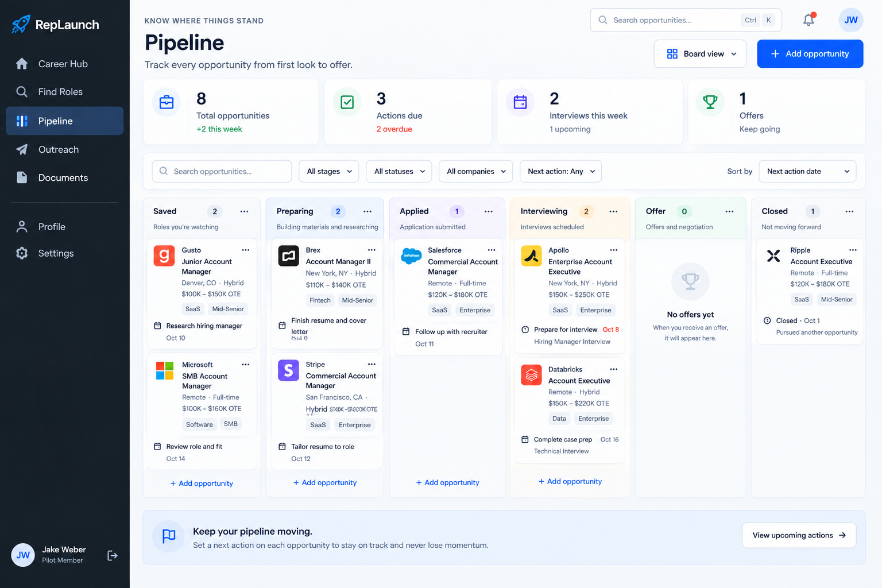Open the Databricks card options menu

point(614,369)
